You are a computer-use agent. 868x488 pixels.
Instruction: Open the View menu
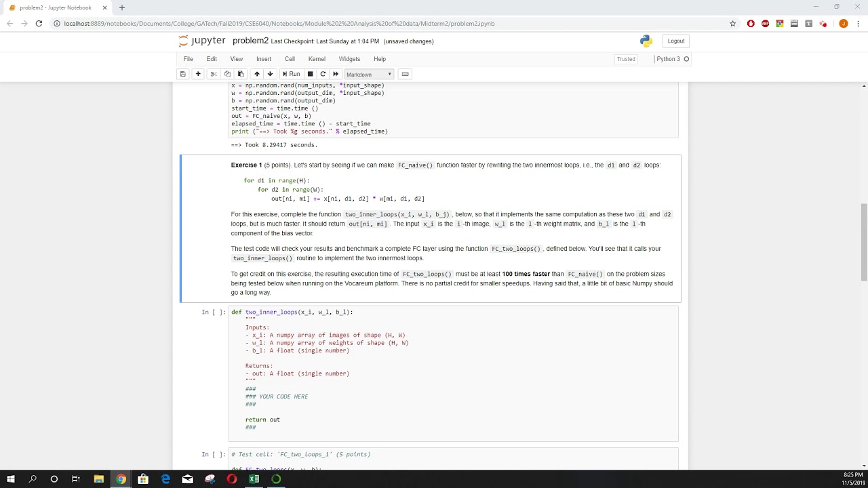click(x=236, y=59)
